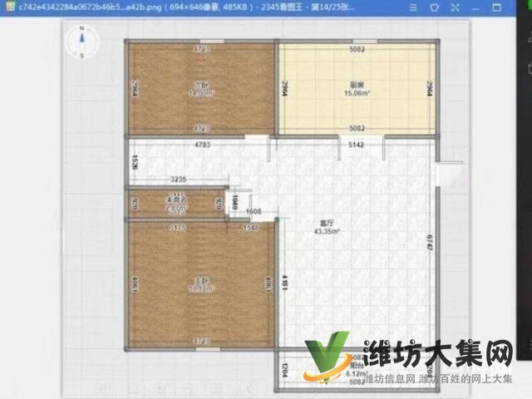Image resolution: width=532 pixels, height=399 pixels.
Task: Click the north-south compass on the floor plan
Action: pyautogui.click(x=82, y=42)
